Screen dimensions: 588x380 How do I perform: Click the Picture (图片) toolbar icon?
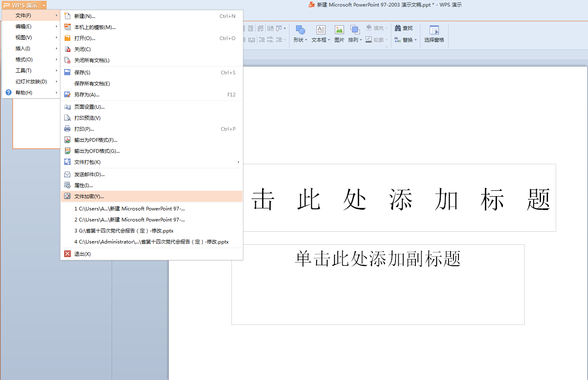[339, 30]
